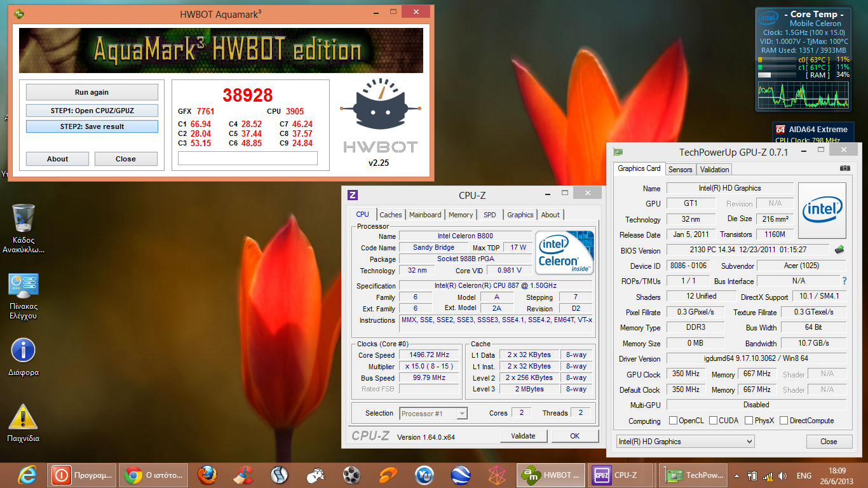The height and width of the screenshot is (488, 868).
Task: Open the Intel(R) HD Graphics dropdown
Action: (x=686, y=442)
